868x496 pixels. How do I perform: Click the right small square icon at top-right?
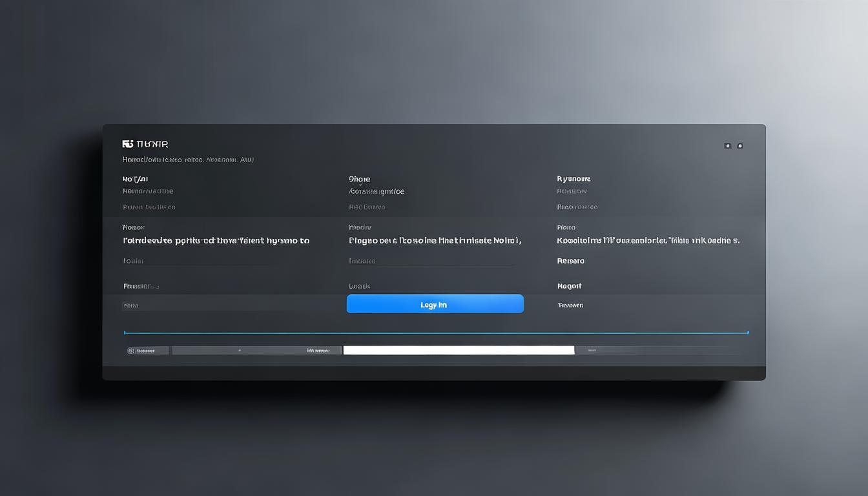point(739,146)
